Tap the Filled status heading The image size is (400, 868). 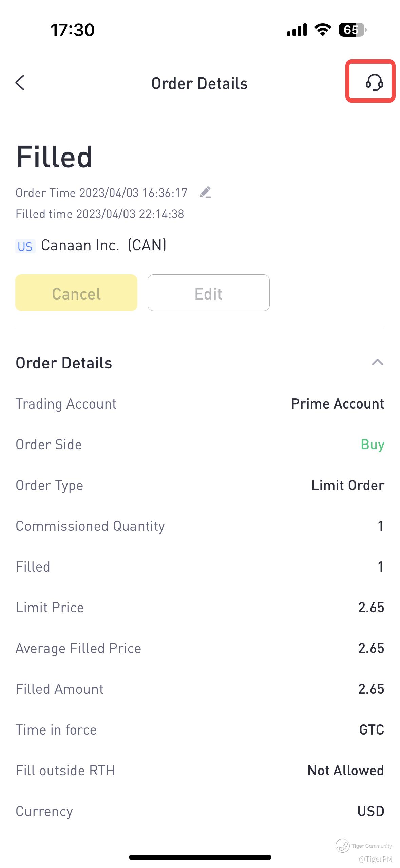(x=54, y=157)
